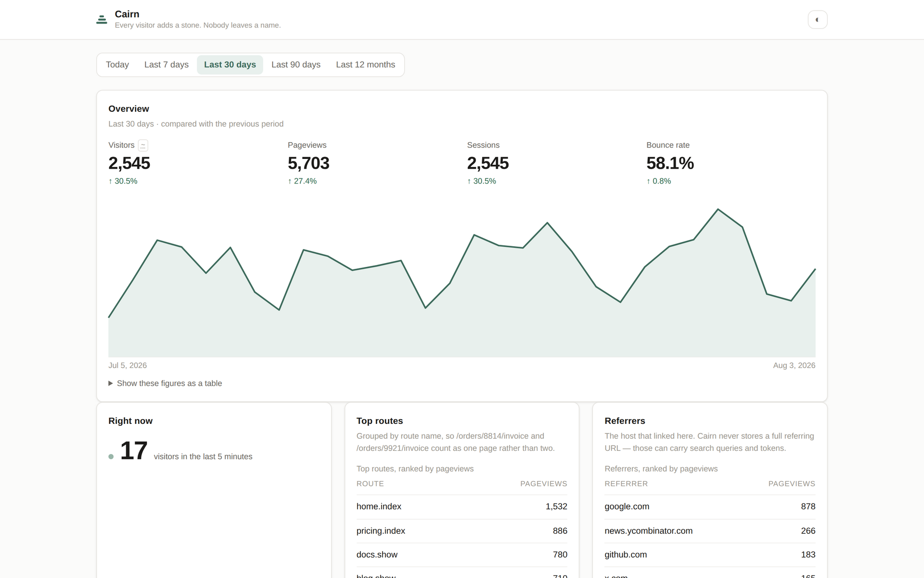Screen dimensions: 924x578
Task: Select the Today range tab
Action: tap(117, 65)
